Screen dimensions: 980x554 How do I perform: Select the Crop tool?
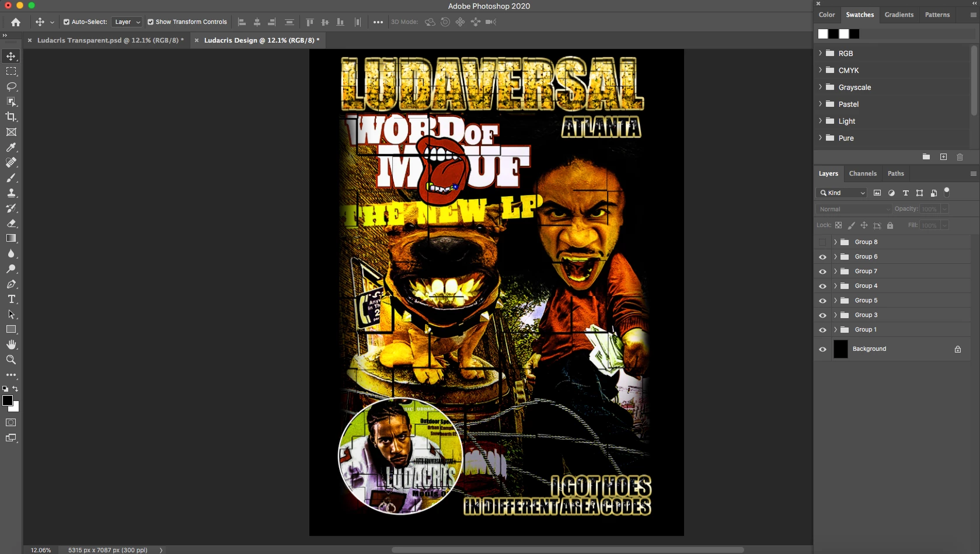tap(11, 117)
